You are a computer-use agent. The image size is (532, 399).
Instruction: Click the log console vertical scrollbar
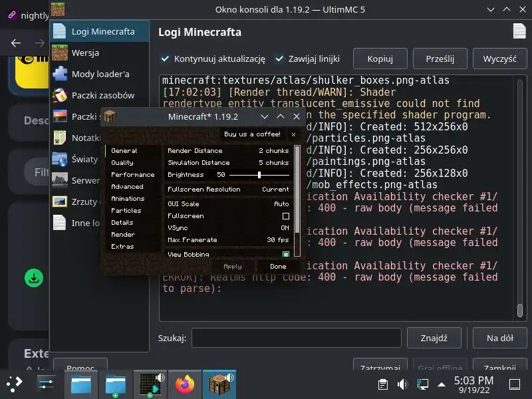[520, 198]
